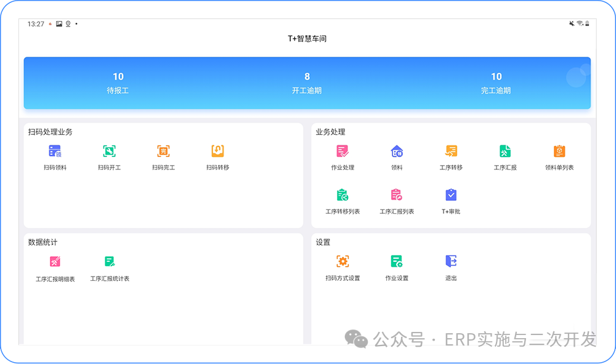The image size is (616, 364).
Task: Open 工序汇报列表 report list
Action: pos(397,196)
